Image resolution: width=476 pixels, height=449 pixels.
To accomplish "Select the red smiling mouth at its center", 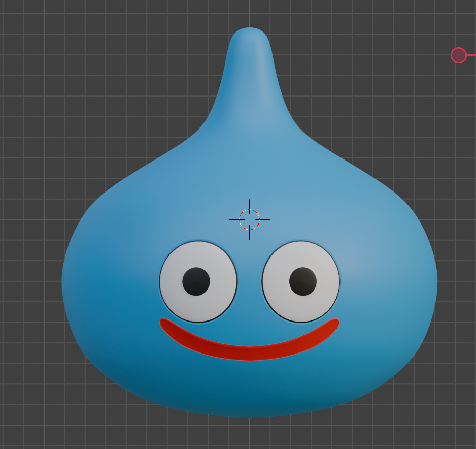I will tap(249, 354).
